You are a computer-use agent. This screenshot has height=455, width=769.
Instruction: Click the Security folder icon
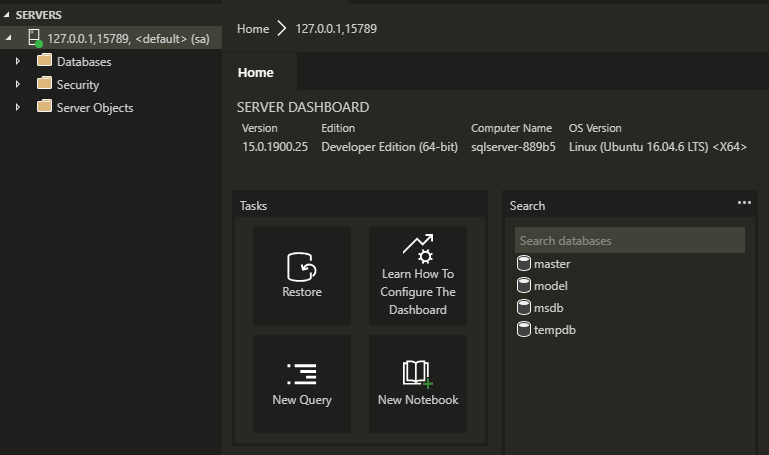(x=44, y=84)
